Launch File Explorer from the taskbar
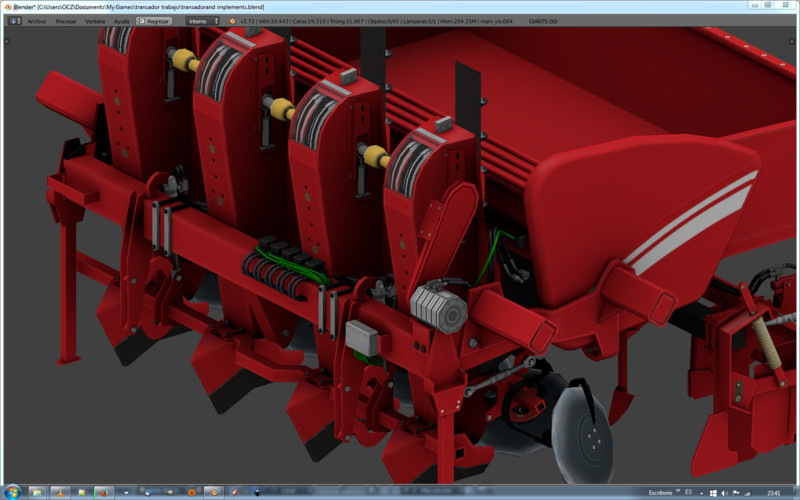 [38, 492]
